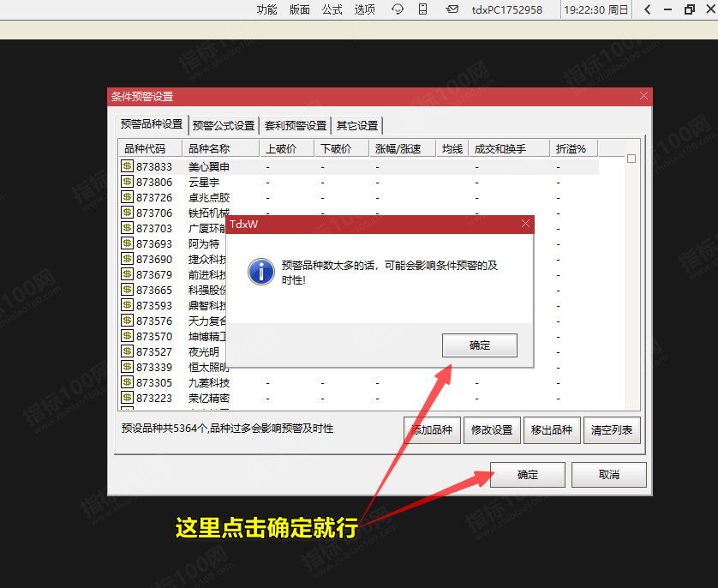Click the stock icon for 873665

click(127, 290)
